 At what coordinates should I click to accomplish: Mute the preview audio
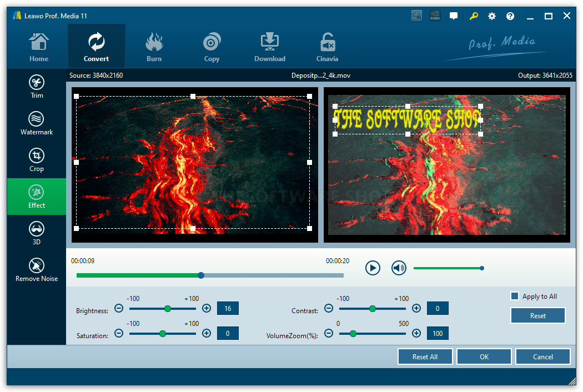(x=399, y=268)
